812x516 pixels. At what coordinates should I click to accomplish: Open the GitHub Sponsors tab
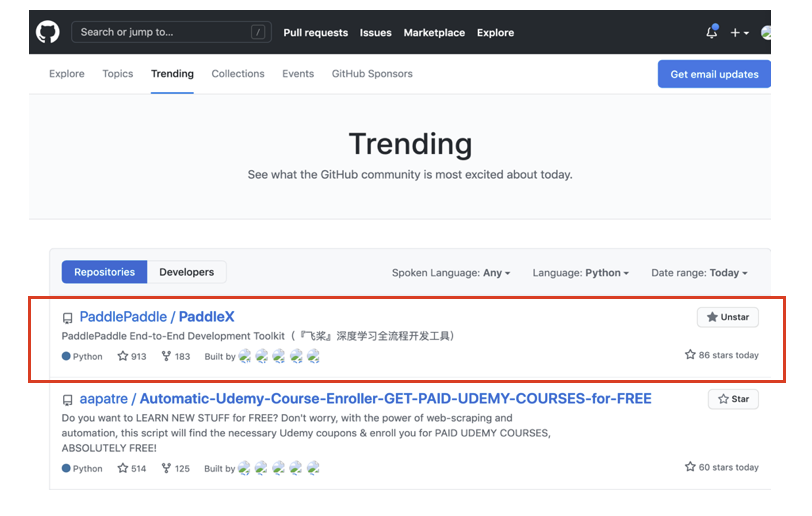tap(372, 74)
